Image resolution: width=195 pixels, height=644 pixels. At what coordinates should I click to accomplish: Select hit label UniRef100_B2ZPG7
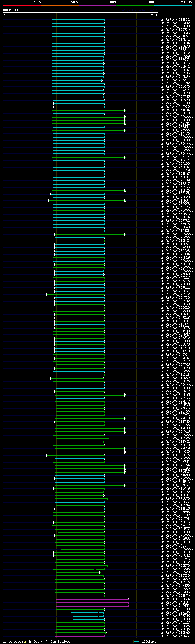(175, 485)
